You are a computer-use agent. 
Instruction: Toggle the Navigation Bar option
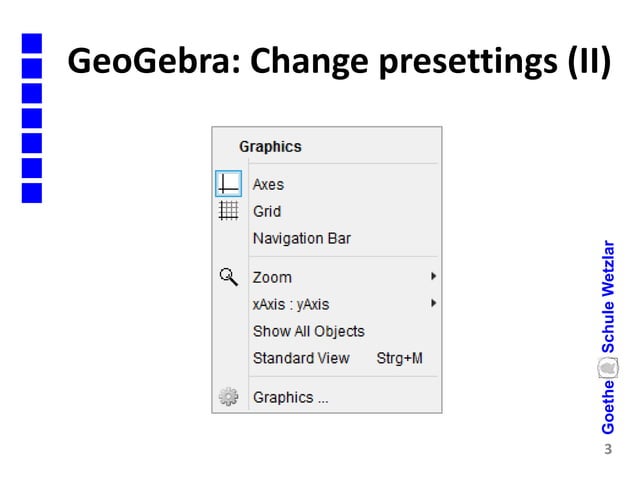tap(301, 238)
